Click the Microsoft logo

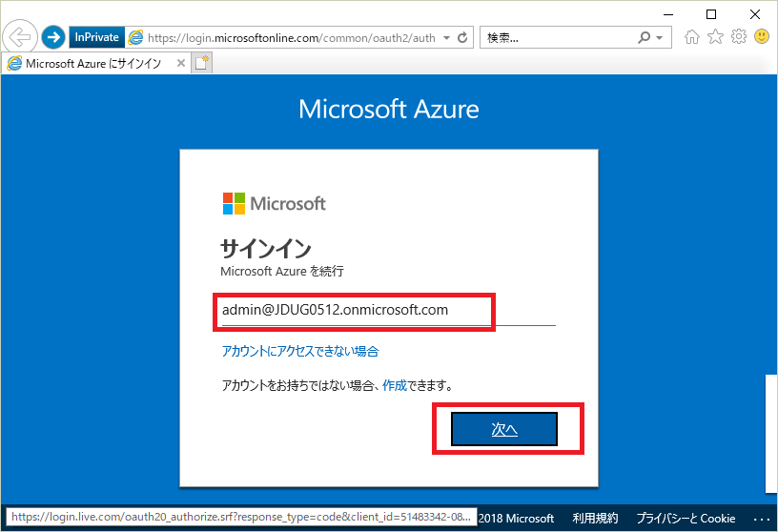point(274,203)
